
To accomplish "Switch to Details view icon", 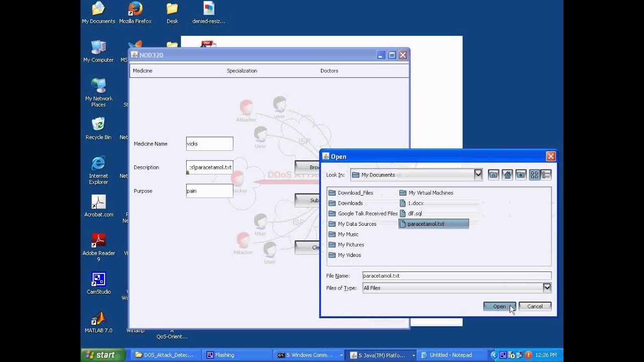I will pyautogui.click(x=546, y=175).
